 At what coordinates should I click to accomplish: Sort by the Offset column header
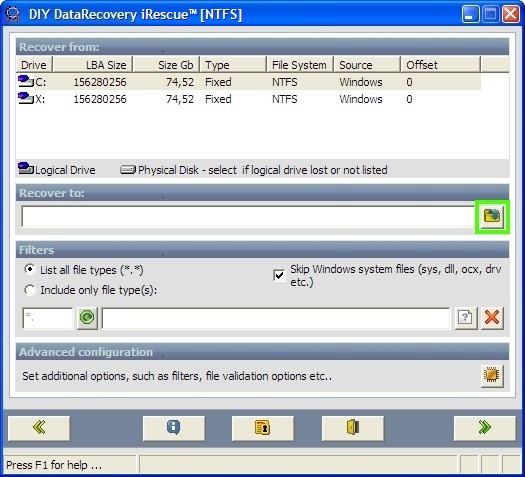(x=441, y=65)
